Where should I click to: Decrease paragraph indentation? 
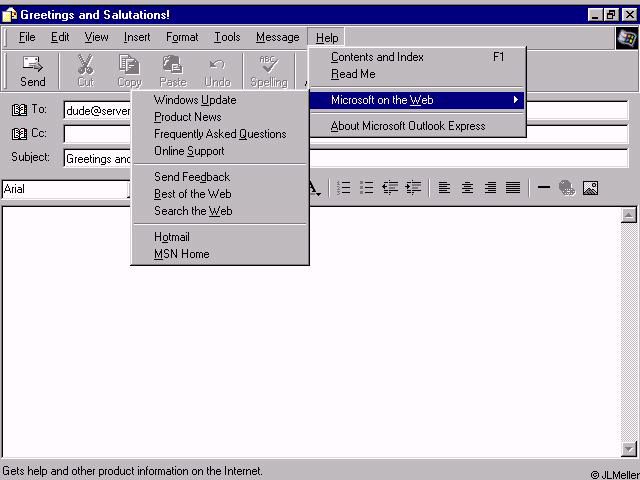(x=390, y=188)
